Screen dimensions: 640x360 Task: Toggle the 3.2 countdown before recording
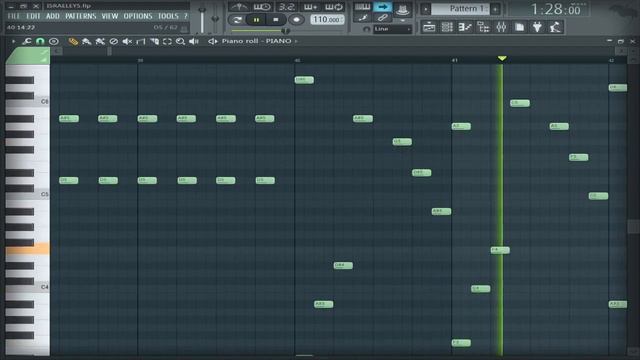(x=287, y=7)
